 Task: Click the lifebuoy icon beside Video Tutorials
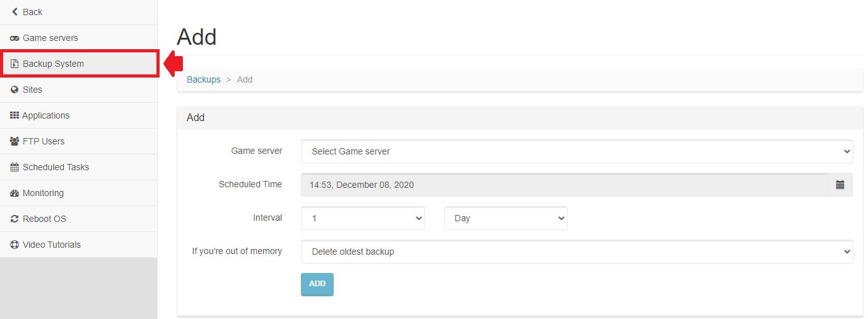click(x=15, y=245)
